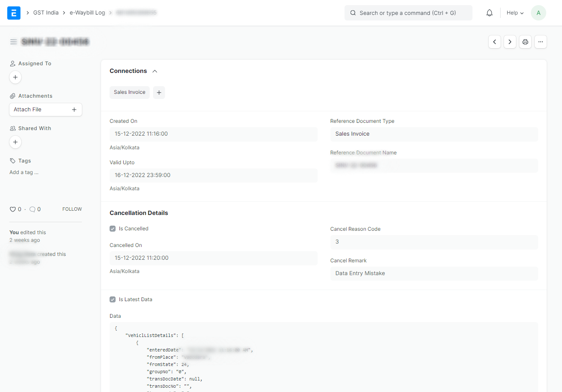The width and height of the screenshot is (562, 392).
Task: Click the Tags label icon
Action: [x=13, y=161]
